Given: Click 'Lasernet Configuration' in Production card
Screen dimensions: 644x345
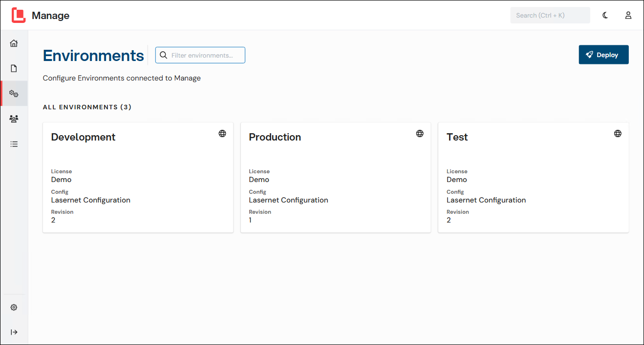Looking at the screenshot, I should (288, 200).
